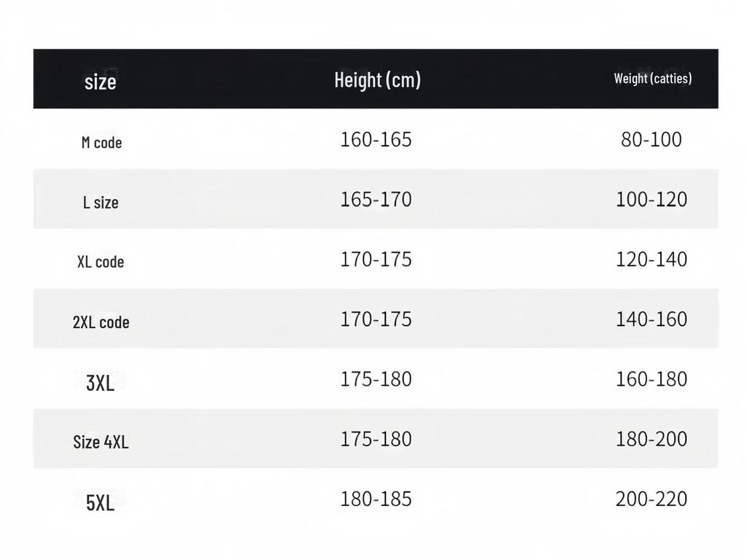747x560 pixels.
Task: Click the "Size 4XL" row label
Action: coord(101,442)
